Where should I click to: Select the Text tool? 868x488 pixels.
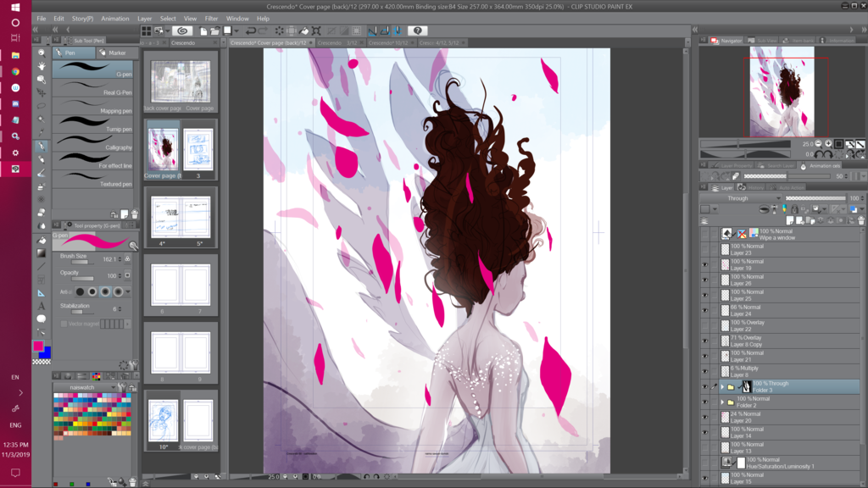point(42,306)
